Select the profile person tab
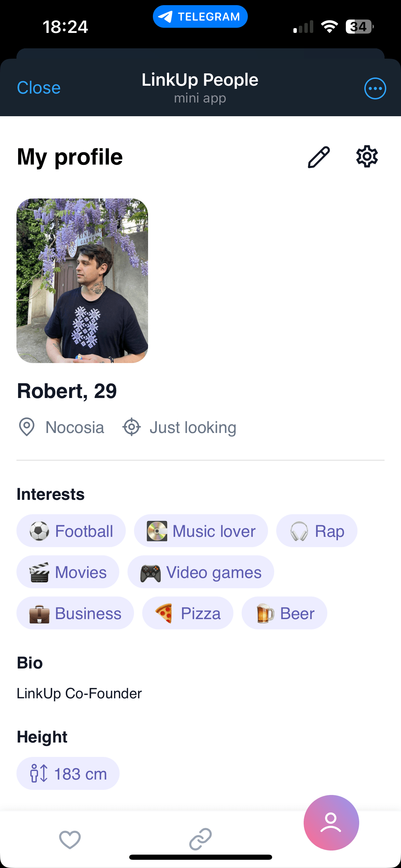The width and height of the screenshot is (401, 868). (331, 822)
